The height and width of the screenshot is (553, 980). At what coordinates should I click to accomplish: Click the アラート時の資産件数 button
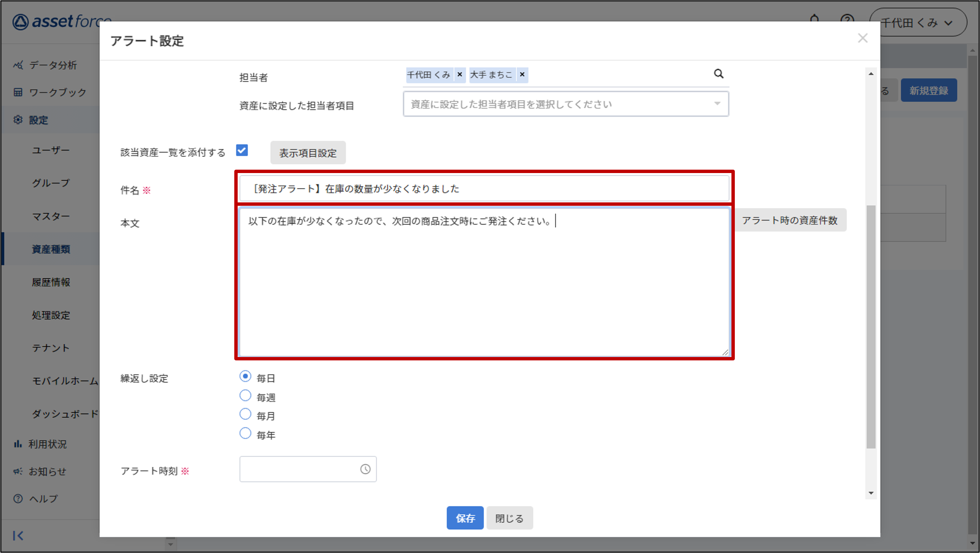789,220
